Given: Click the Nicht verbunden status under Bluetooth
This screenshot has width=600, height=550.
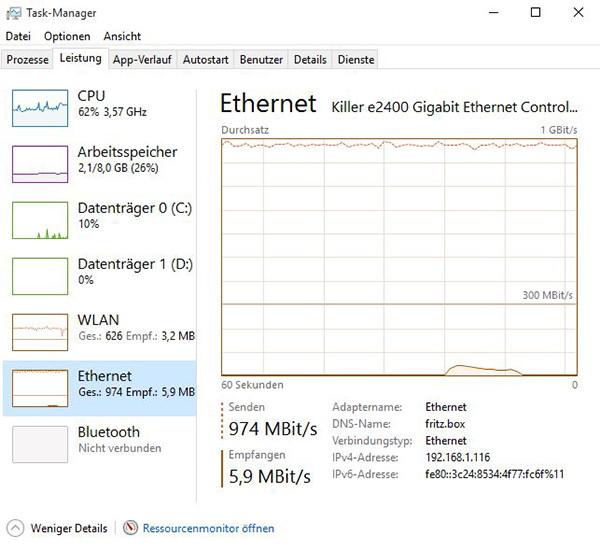Looking at the screenshot, I should 120,448.
